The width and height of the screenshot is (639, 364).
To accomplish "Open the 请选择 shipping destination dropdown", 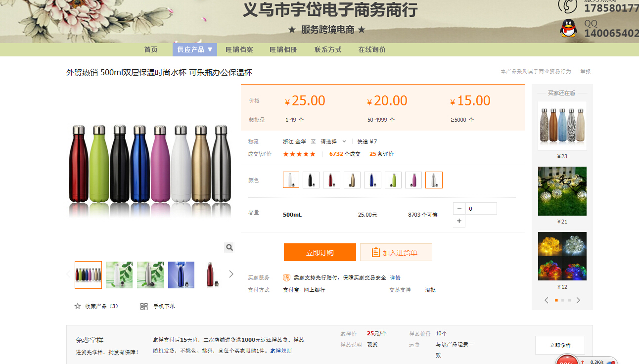I will click(334, 141).
